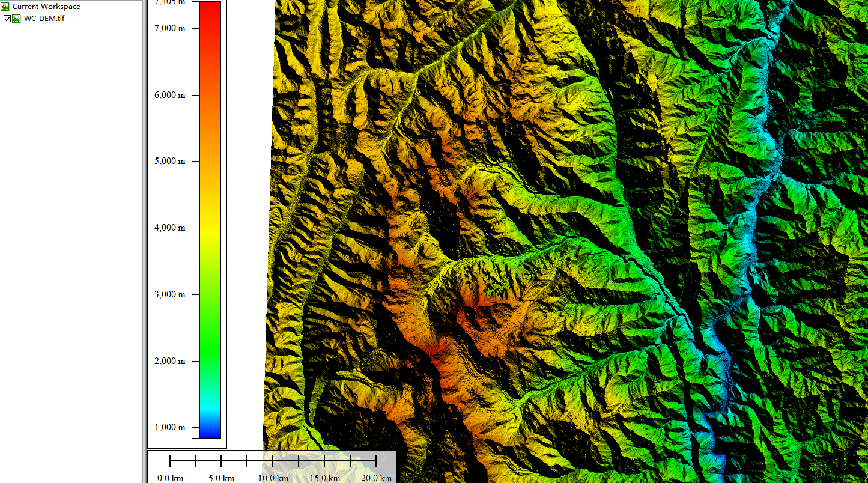Click the 2,000 m legend label
Image resolution: width=868 pixels, height=483 pixels.
pos(169,361)
